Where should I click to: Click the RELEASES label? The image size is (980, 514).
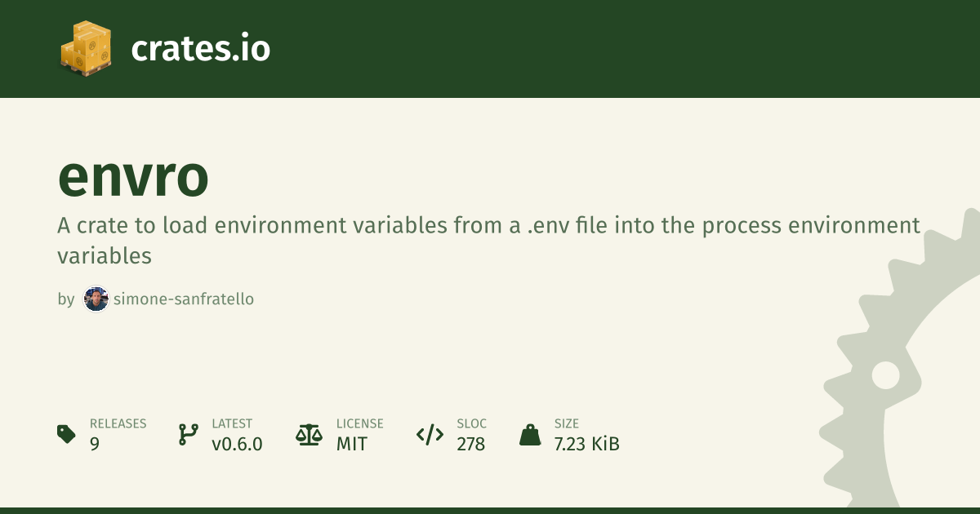pos(118,423)
